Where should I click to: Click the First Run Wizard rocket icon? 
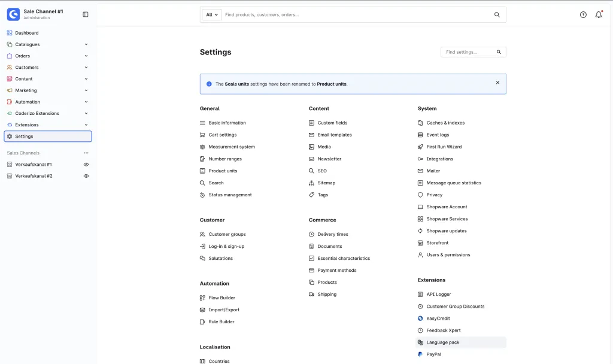(420, 147)
